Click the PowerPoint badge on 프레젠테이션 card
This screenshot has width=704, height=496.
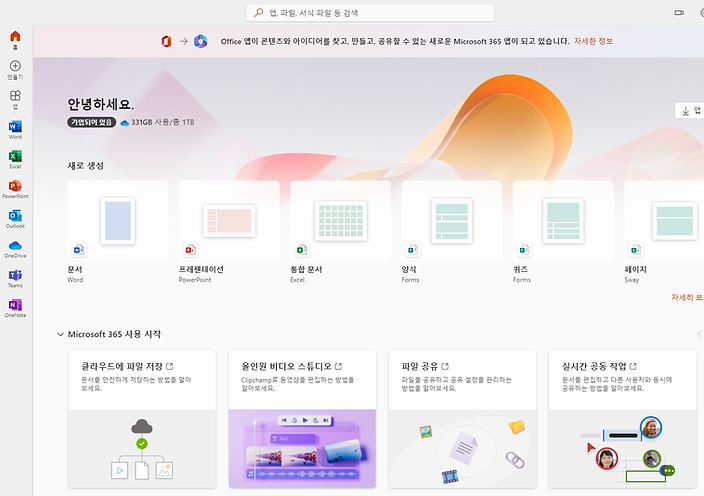click(x=190, y=250)
